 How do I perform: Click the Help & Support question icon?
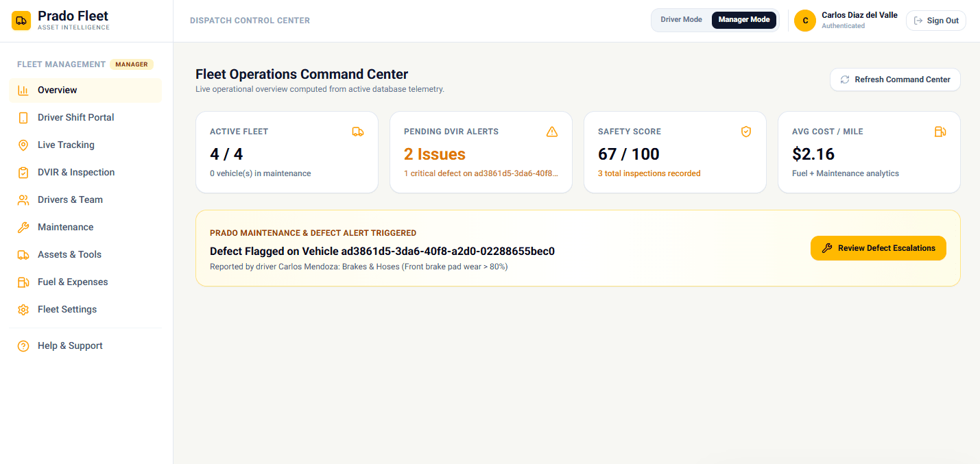[23, 346]
